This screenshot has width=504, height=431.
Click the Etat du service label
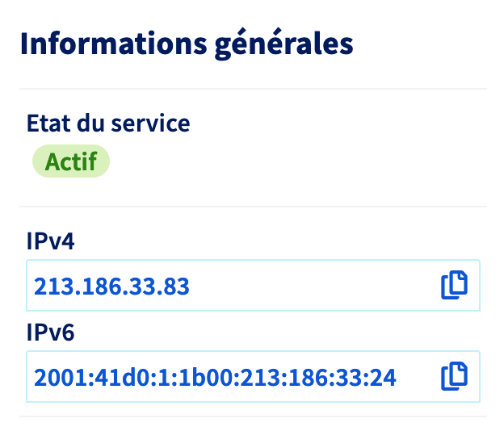(x=108, y=123)
